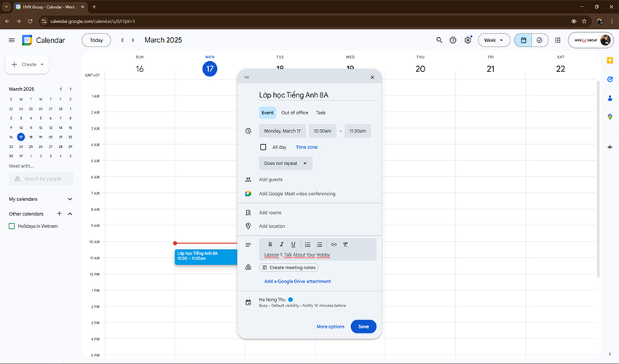The width and height of the screenshot is (619, 364).
Task: Toggle underline in description toolbar
Action: point(293,245)
